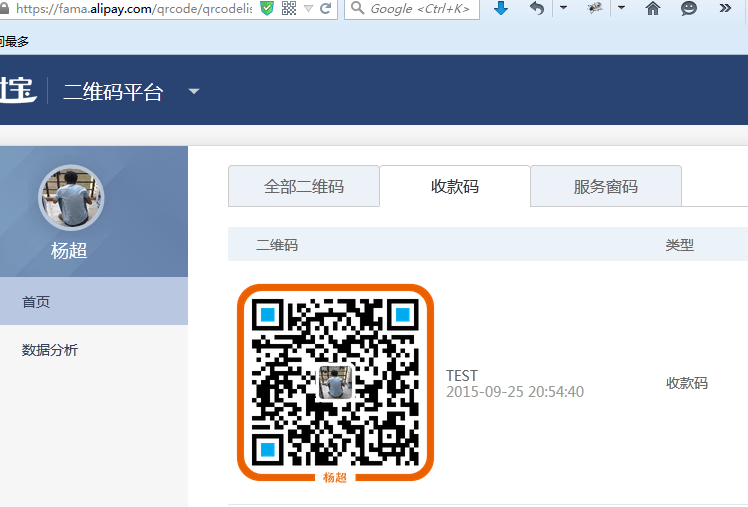Switch to the 全部二维码 tab
Viewport: 748px width, 507px height.
click(304, 186)
